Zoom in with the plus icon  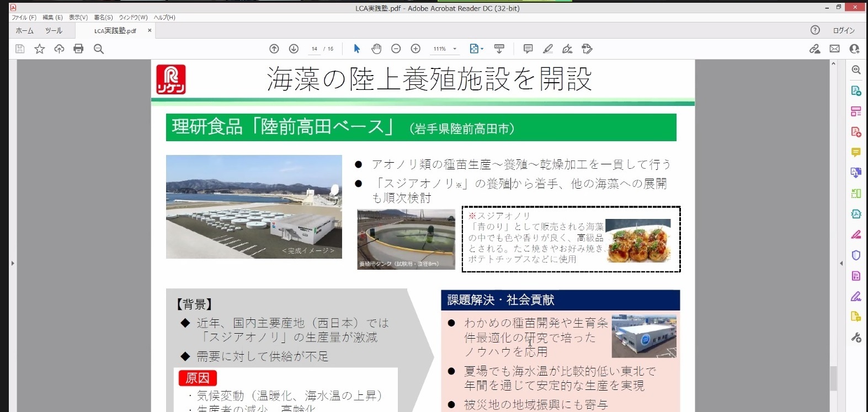pos(416,49)
